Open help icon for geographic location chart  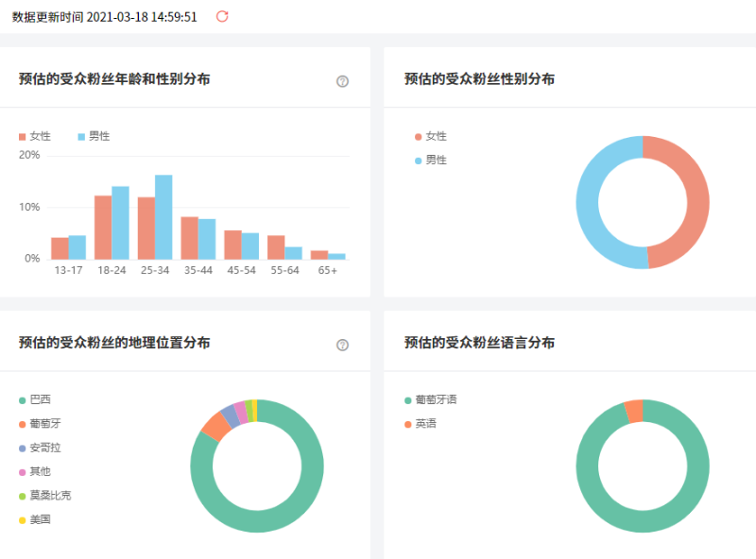coord(343,345)
